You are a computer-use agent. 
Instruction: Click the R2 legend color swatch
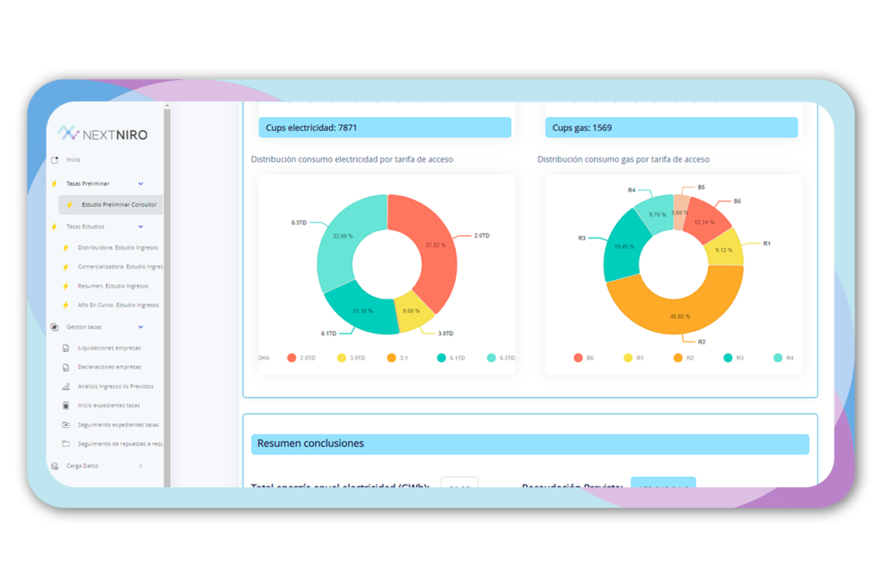coord(678,358)
